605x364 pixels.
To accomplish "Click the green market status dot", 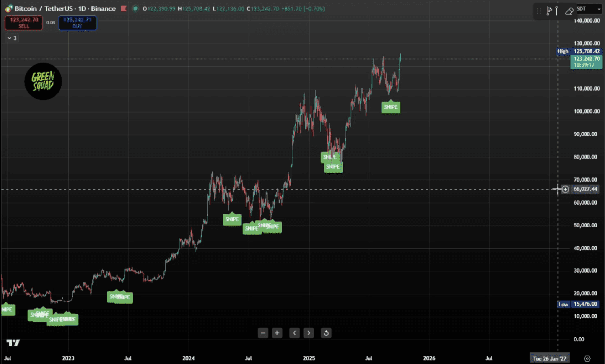I will pyautogui.click(x=135, y=9).
